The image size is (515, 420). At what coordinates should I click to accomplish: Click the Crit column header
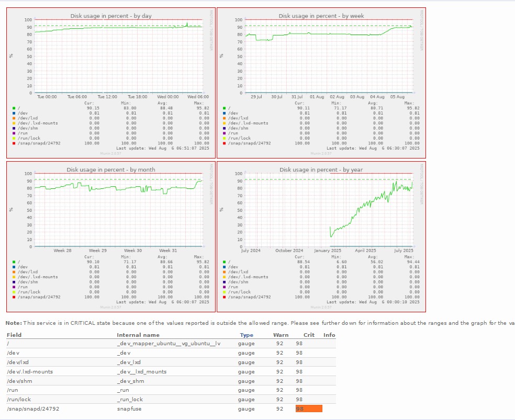click(309, 335)
